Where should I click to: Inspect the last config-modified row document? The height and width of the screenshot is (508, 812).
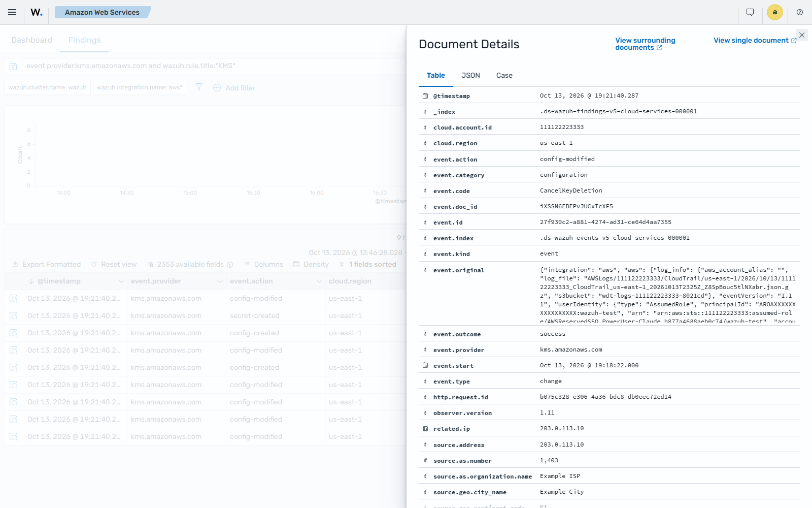(x=14, y=437)
